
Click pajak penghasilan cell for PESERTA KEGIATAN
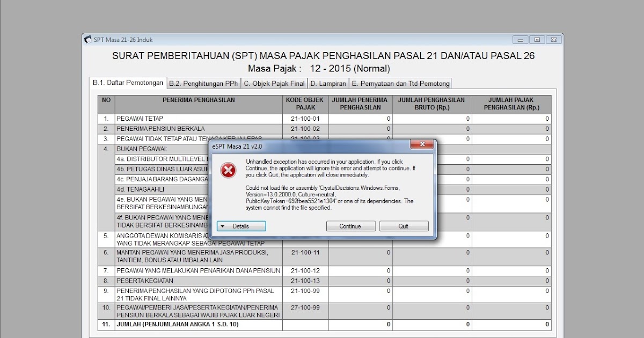pos(511,281)
